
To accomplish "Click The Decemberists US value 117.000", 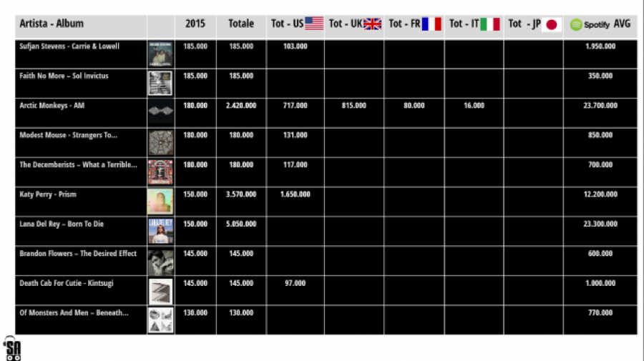I will pos(295,164).
